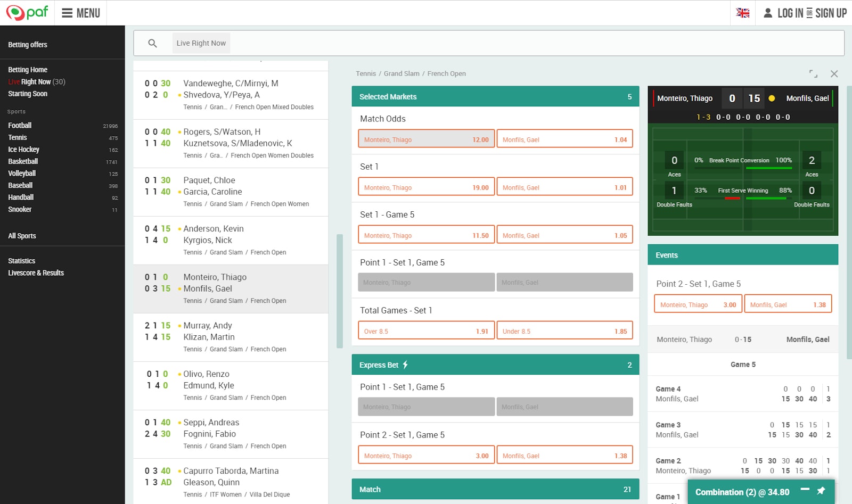Click the Express Bet lightning icon
The width and height of the screenshot is (852, 504).
(405, 365)
